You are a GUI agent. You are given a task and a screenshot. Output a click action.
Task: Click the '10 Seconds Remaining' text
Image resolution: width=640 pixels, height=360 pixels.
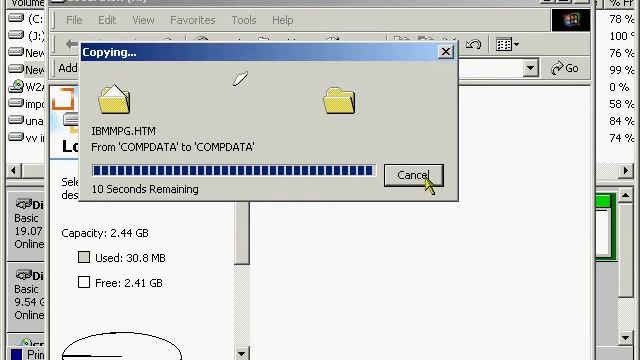145,189
